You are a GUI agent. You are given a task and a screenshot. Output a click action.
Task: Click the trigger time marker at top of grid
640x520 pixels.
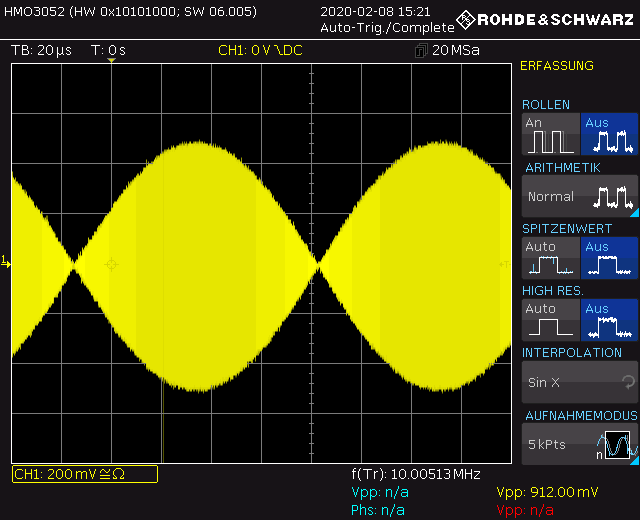tap(111, 63)
